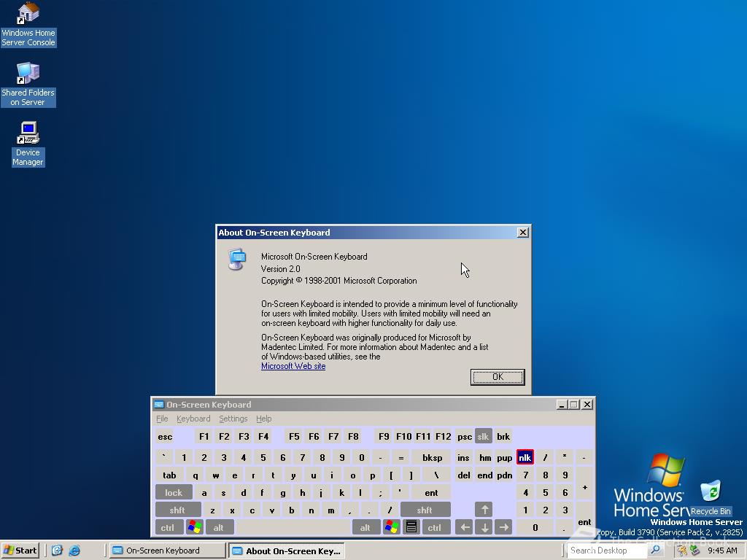Click the main ent key
This screenshot has height=560, width=747.
(x=431, y=492)
